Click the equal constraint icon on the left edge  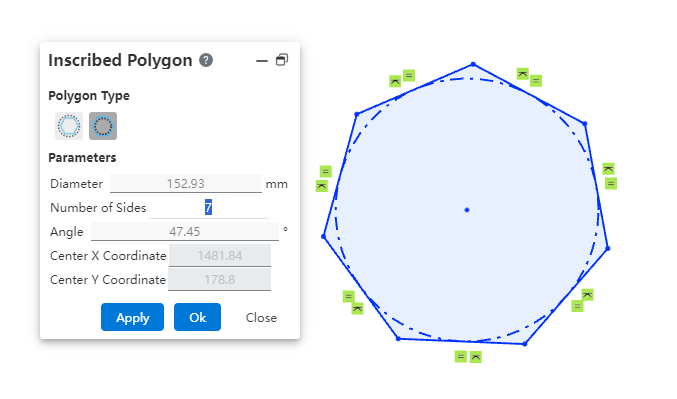(x=326, y=171)
